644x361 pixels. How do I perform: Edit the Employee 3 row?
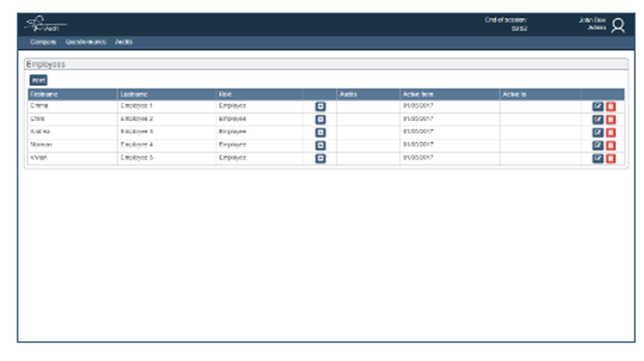click(598, 133)
